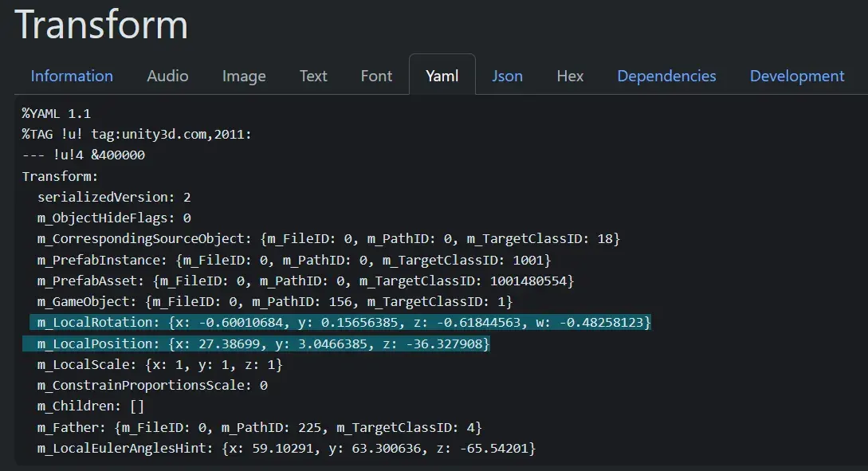Click the serializedVersion line
Image resolution: width=868 pixels, height=471 pixels.
click(x=114, y=197)
